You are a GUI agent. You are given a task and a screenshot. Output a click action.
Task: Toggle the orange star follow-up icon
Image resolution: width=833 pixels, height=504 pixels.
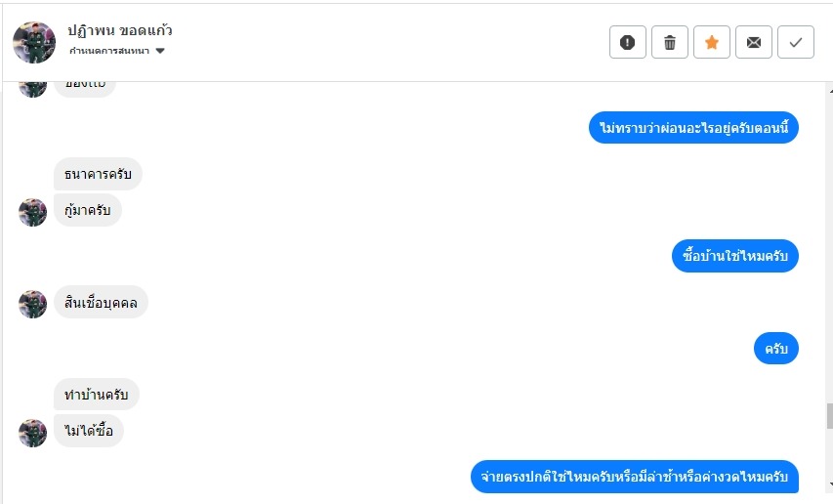pyautogui.click(x=711, y=42)
